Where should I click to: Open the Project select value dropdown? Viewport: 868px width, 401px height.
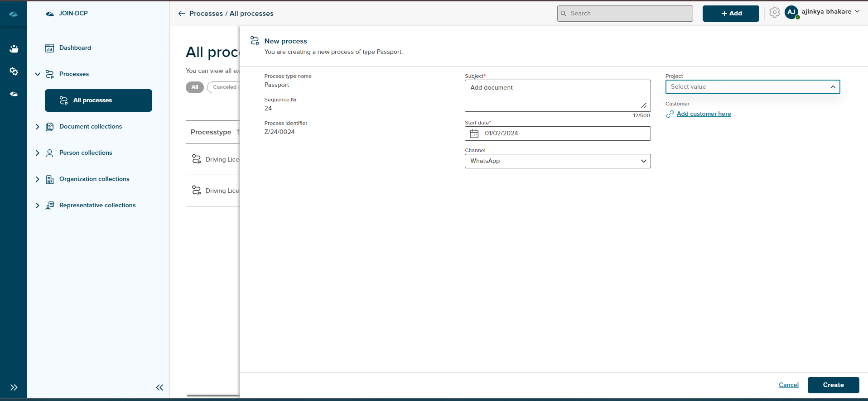752,87
